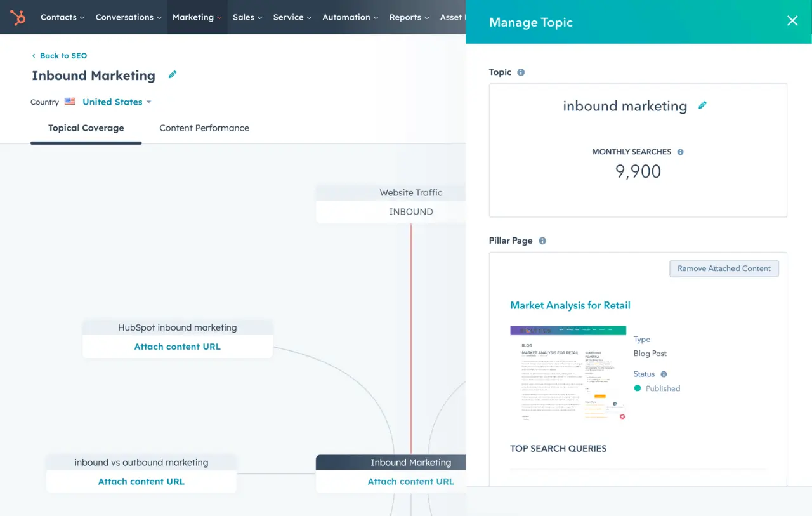Screen dimensions: 812x516
Task: Close the Manage Topic panel
Action: tap(792, 21)
